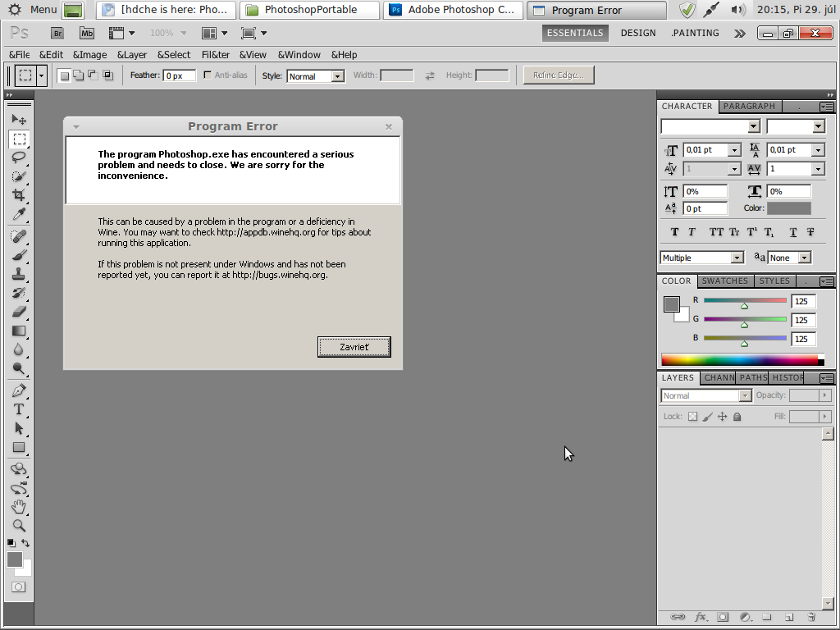Image resolution: width=840 pixels, height=630 pixels.
Task: Switch to the Design workspace
Action: pos(638,33)
